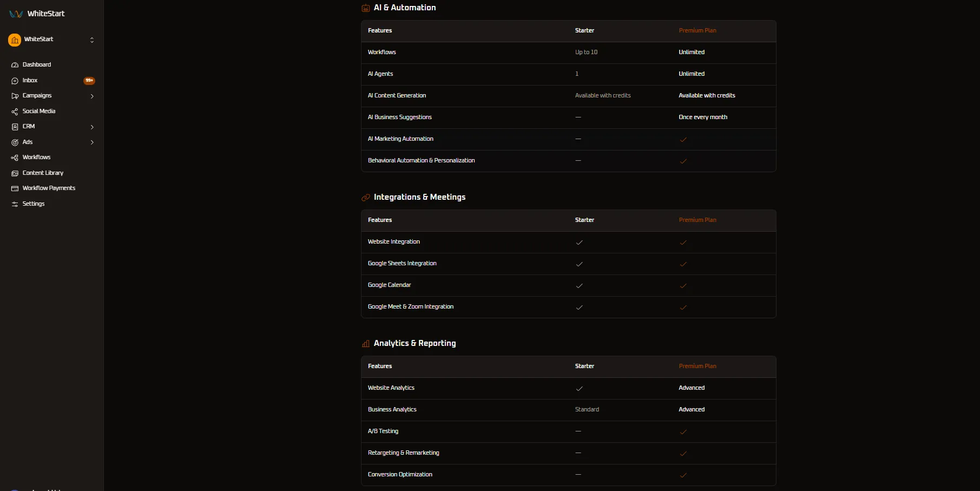The width and height of the screenshot is (980, 491).
Task: Expand the Campaigns submenu chevron
Action: point(92,96)
